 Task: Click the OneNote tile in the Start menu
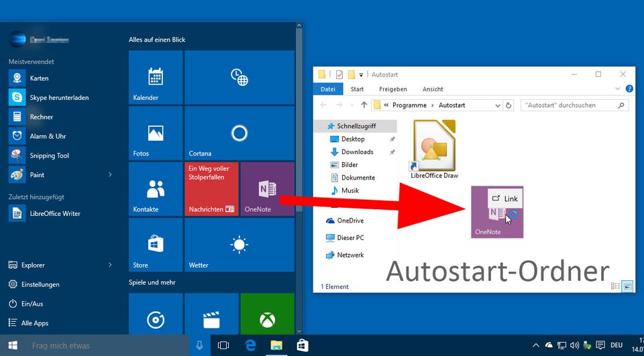(x=268, y=189)
